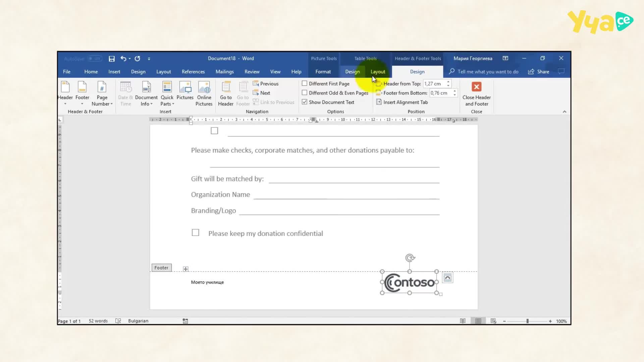Click the macro recording icon in the status bar
Image resolution: width=644 pixels, height=362 pixels.
185,321
